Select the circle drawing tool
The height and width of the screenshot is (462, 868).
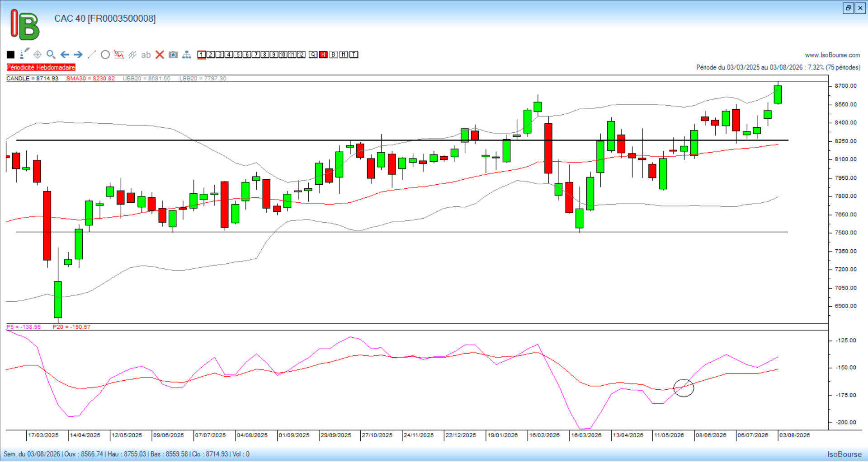(105, 55)
